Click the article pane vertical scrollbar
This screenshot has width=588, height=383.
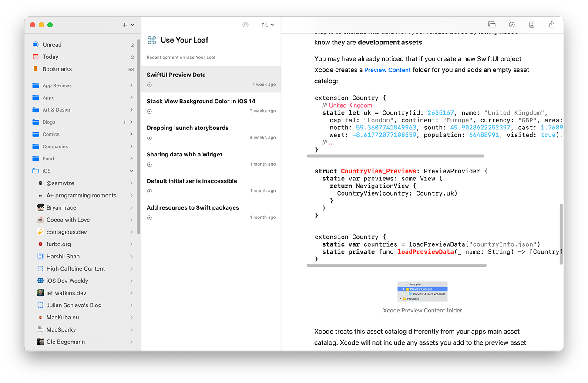pos(561,234)
